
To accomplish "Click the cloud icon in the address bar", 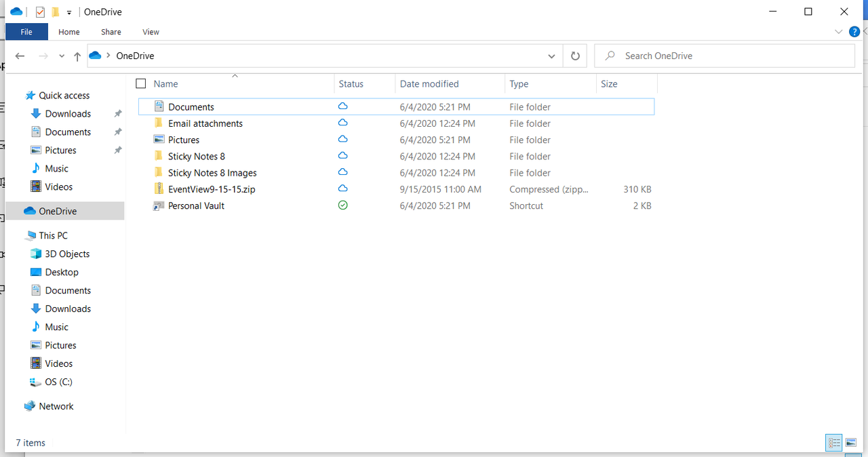I will pyautogui.click(x=95, y=56).
